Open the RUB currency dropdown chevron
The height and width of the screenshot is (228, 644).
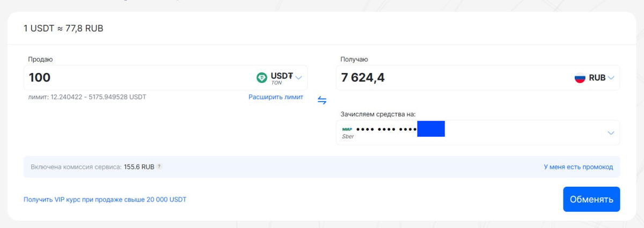[x=611, y=78]
